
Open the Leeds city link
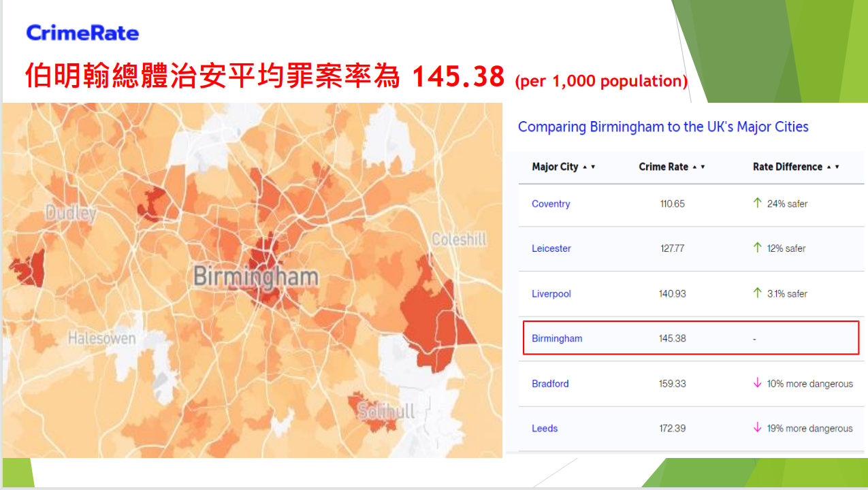coord(545,428)
